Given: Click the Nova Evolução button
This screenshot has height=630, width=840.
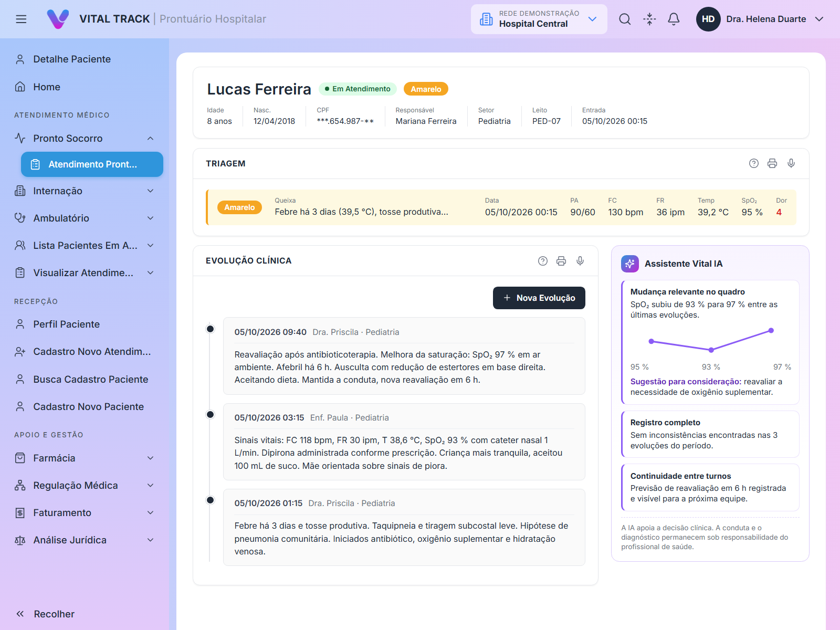Looking at the screenshot, I should pos(539,298).
